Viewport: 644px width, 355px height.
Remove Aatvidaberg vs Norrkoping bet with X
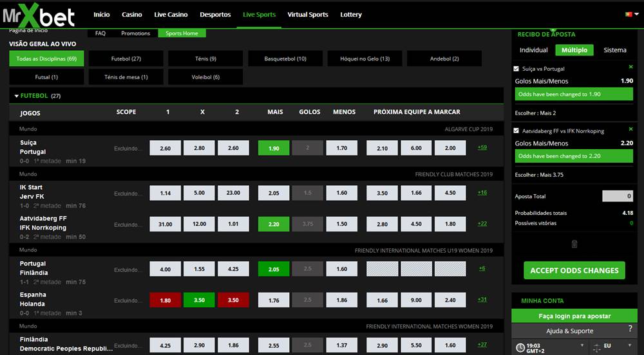630,129
